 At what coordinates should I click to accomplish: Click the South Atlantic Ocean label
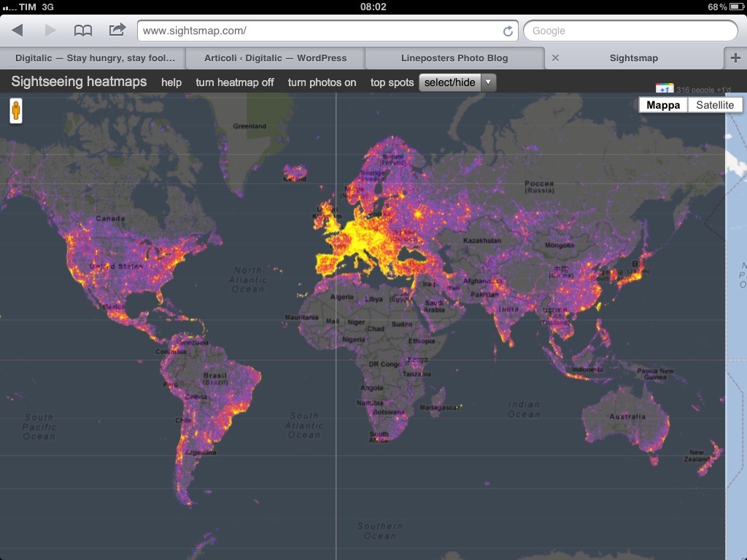[x=304, y=425]
